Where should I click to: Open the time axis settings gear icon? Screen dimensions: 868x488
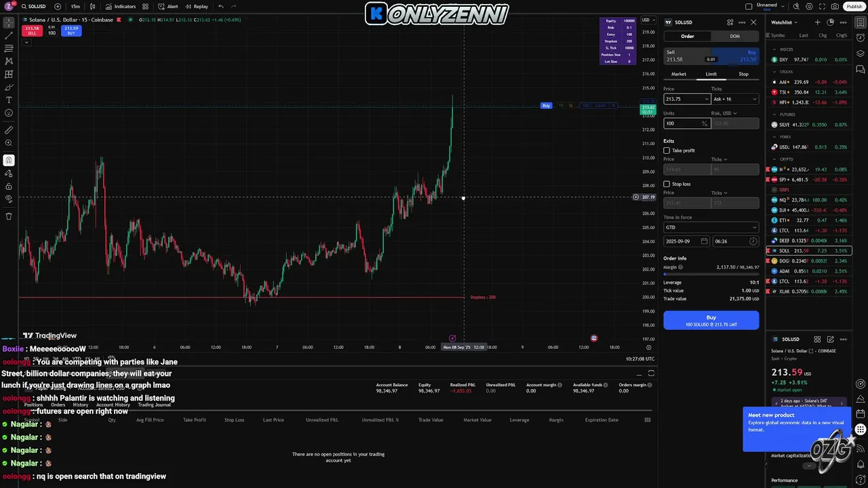648,347
